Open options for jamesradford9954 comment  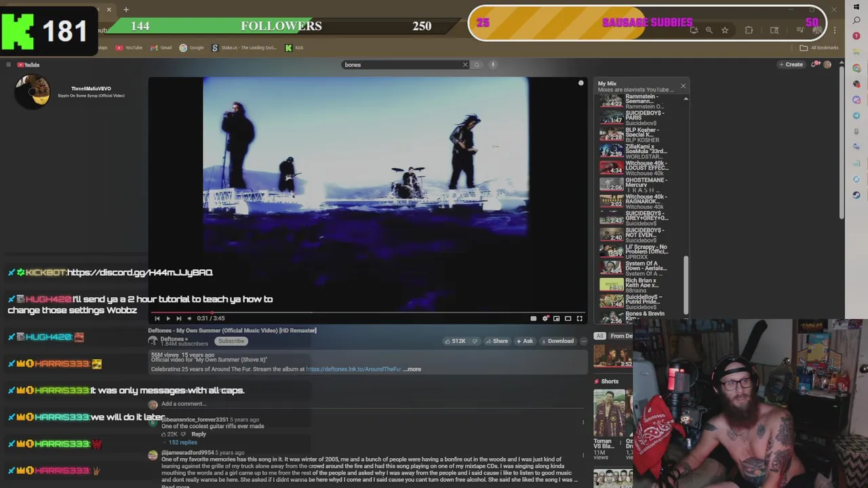point(583,455)
